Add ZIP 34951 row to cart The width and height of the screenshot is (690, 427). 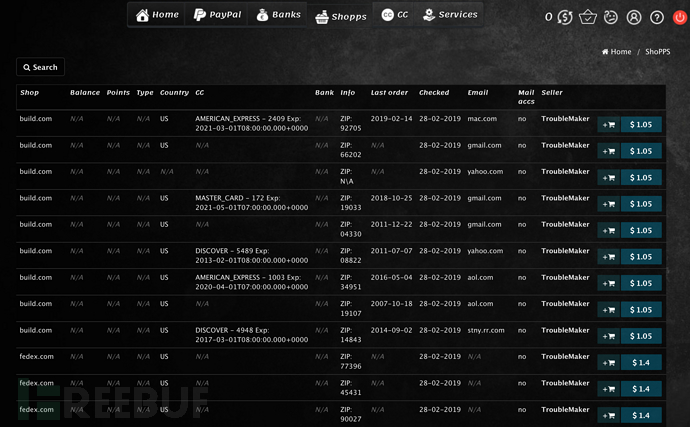coord(609,283)
